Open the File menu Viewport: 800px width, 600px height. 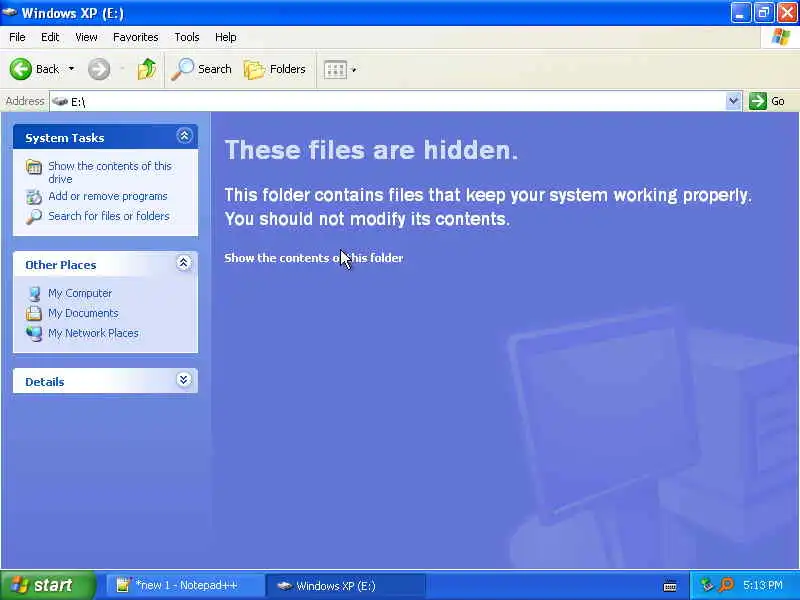17,37
